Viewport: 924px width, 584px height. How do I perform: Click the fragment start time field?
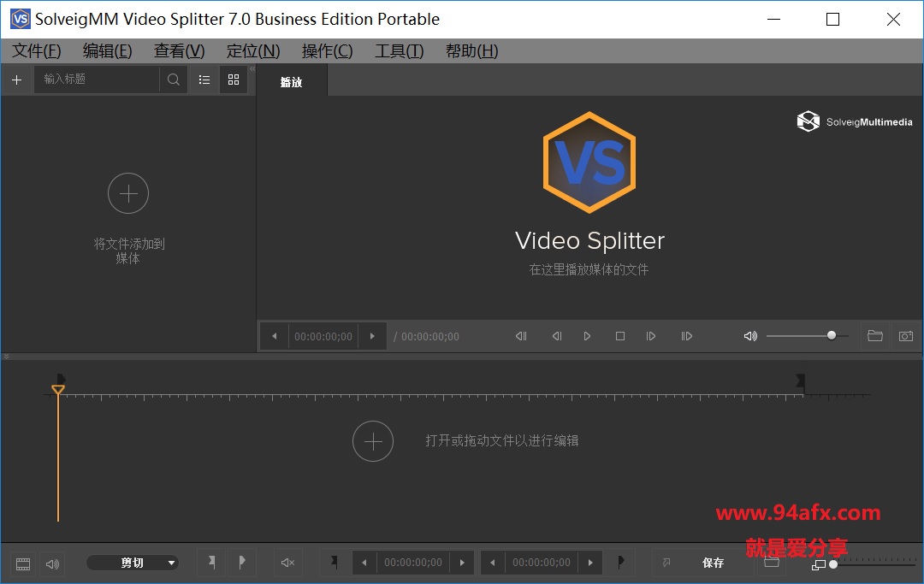pyautogui.click(x=413, y=563)
